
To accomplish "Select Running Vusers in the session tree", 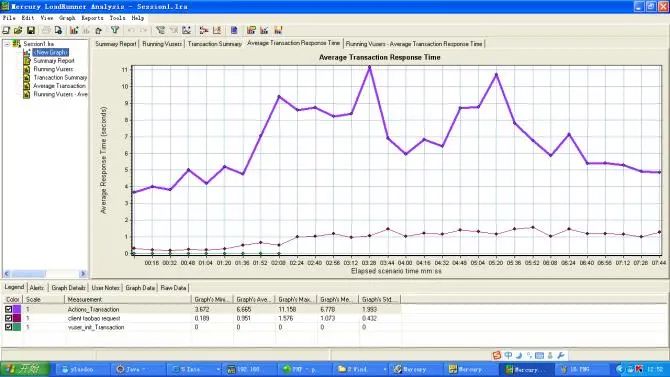I will [53, 69].
